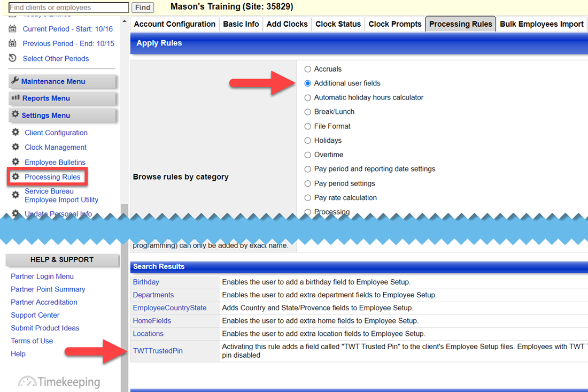Select the Holidays rule category

coord(308,140)
